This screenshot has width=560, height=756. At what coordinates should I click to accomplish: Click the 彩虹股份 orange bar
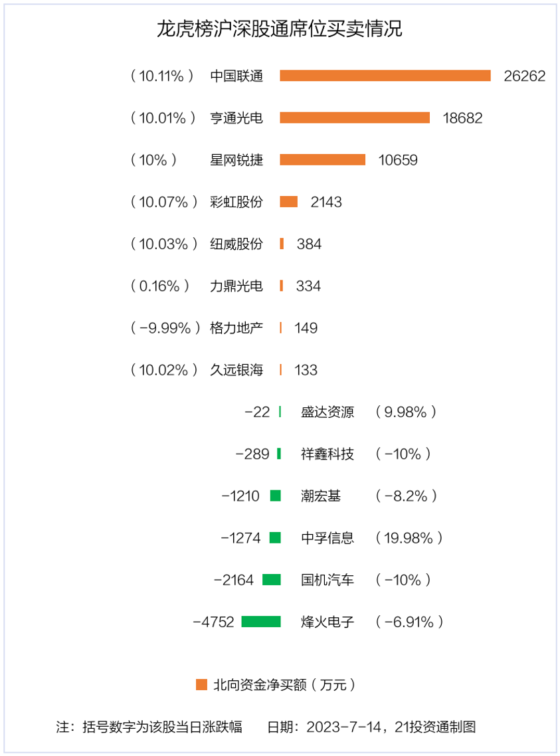pos(289,201)
